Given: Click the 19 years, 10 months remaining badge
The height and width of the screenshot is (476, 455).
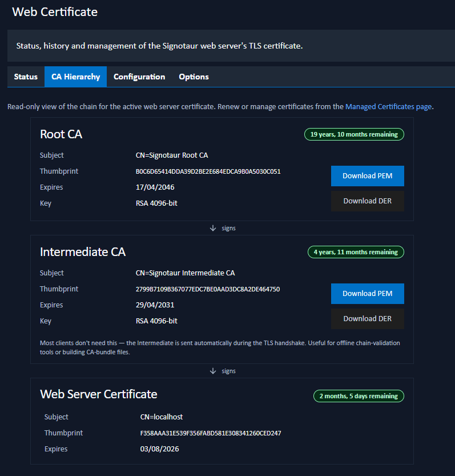Looking at the screenshot, I should click(354, 134).
